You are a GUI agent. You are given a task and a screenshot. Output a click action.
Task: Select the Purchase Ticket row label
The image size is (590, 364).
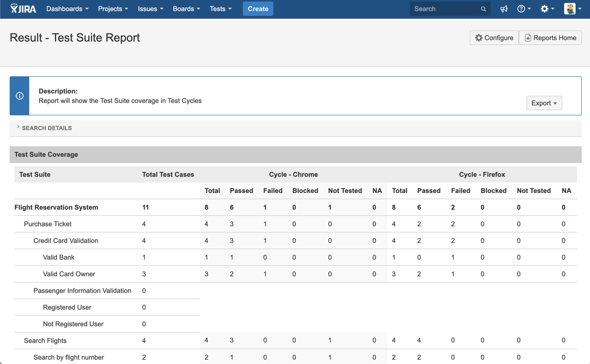coord(48,224)
